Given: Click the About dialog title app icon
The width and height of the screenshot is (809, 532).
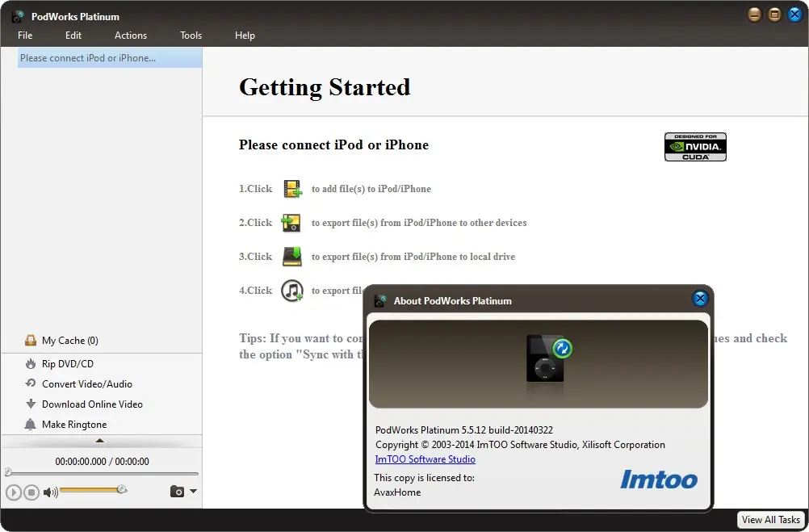Looking at the screenshot, I should coord(380,300).
